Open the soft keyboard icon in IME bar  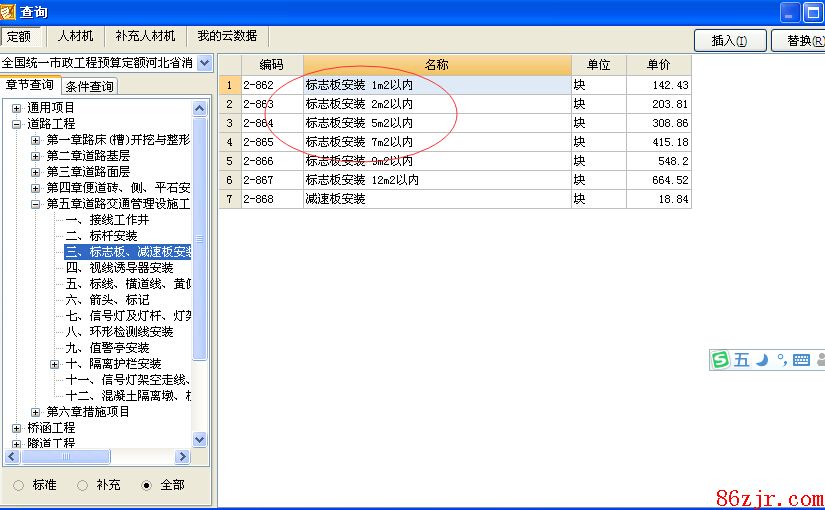tap(801, 360)
